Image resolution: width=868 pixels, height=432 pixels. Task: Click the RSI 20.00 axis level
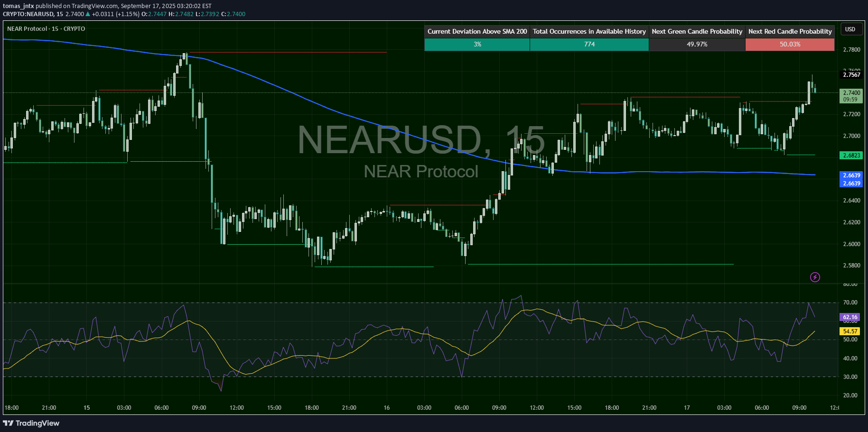(850, 395)
